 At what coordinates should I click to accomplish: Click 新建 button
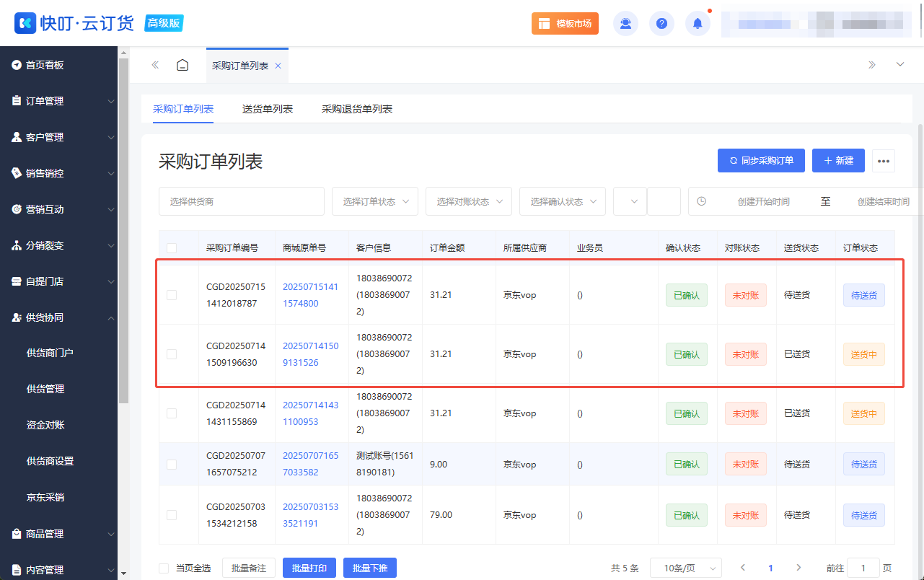point(838,161)
